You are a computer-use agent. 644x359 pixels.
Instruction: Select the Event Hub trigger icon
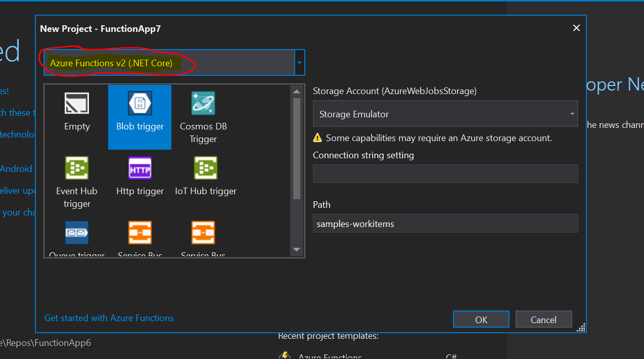[x=77, y=168]
